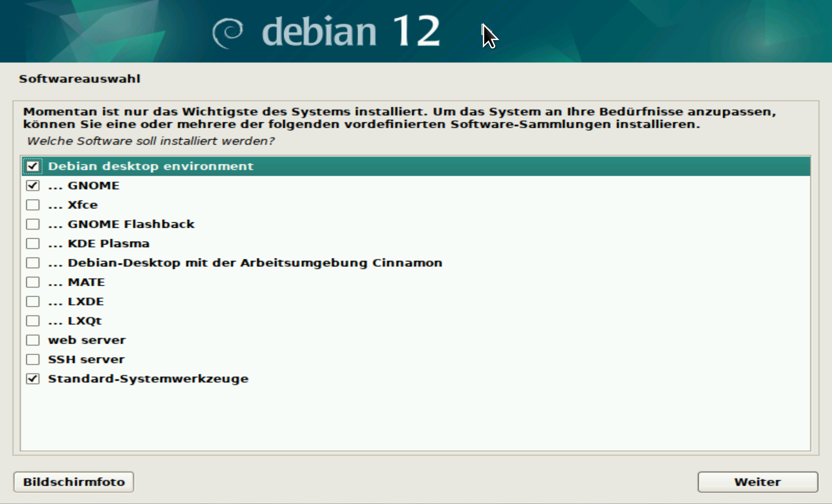Check the Cinnamon desktop checkbox

33,263
